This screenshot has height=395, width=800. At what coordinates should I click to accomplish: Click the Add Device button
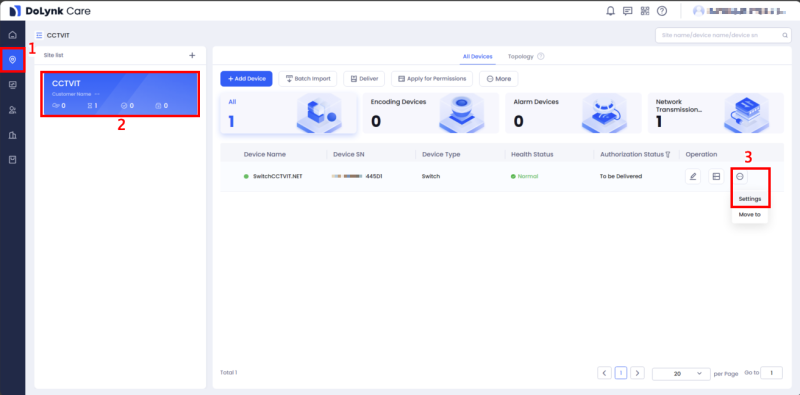click(246, 79)
